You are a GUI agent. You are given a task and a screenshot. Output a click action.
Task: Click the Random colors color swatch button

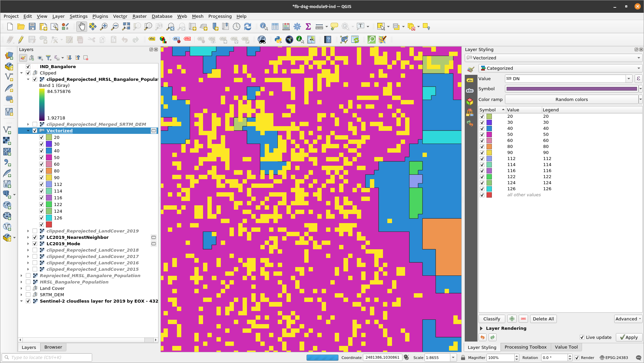(570, 99)
